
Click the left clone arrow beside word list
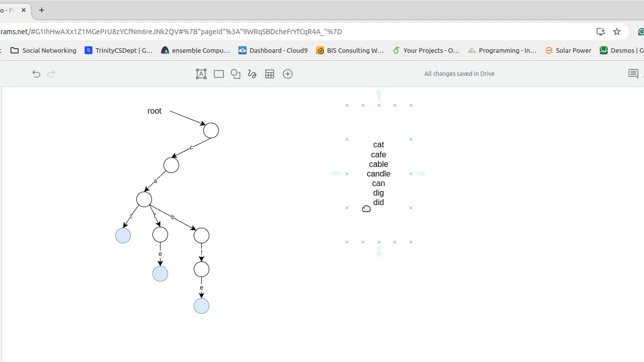point(336,173)
